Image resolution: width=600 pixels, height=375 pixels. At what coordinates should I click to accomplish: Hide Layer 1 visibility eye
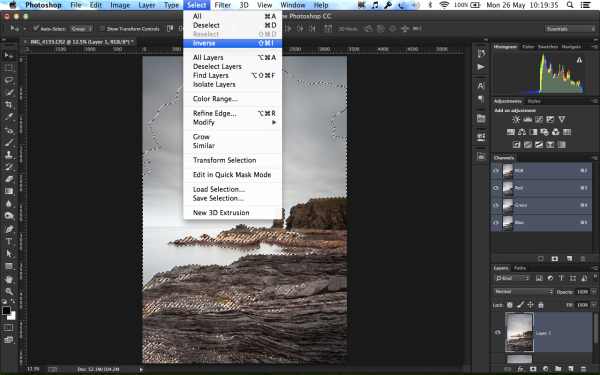click(x=498, y=333)
